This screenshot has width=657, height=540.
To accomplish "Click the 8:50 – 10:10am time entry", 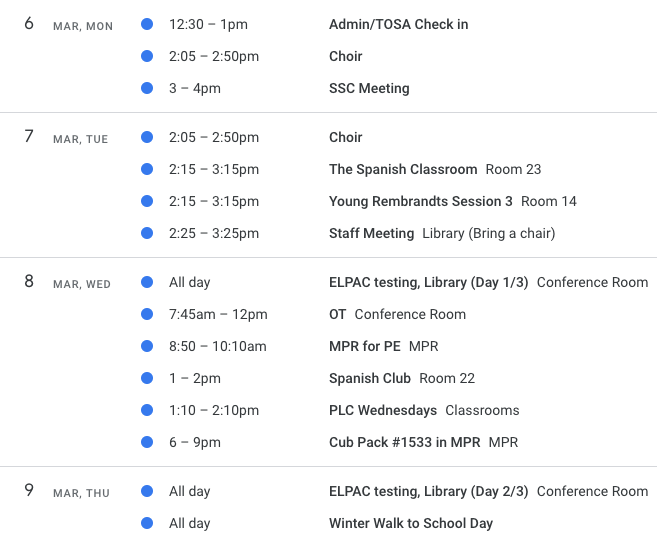I will [x=217, y=346].
